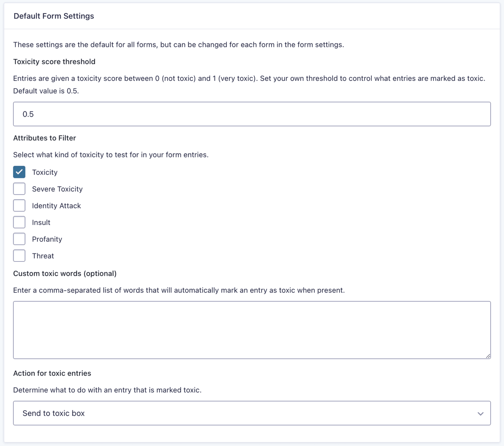The image size is (504, 446).
Task: Enable the Severe Toxicity filter checkbox
Action: [19, 189]
